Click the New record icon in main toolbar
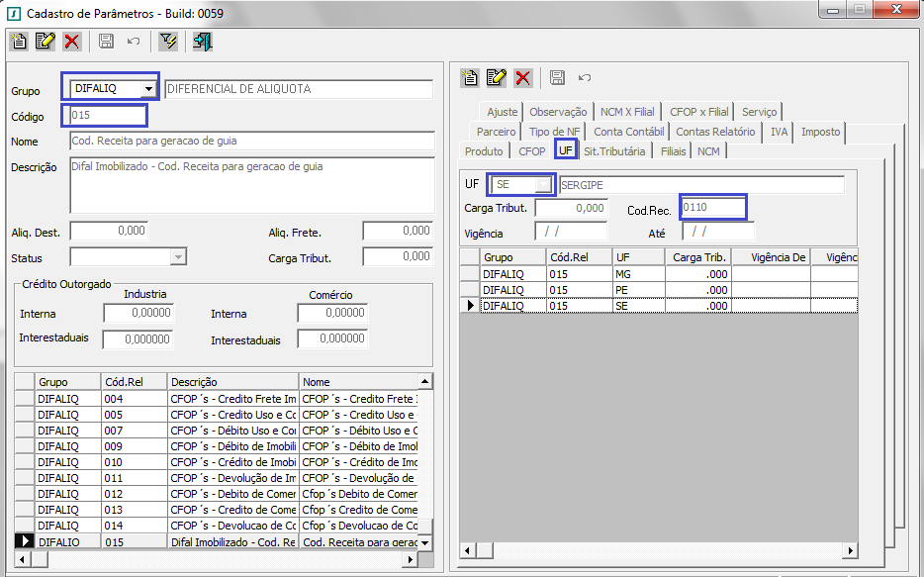The image size is (924, 577). 19,42
